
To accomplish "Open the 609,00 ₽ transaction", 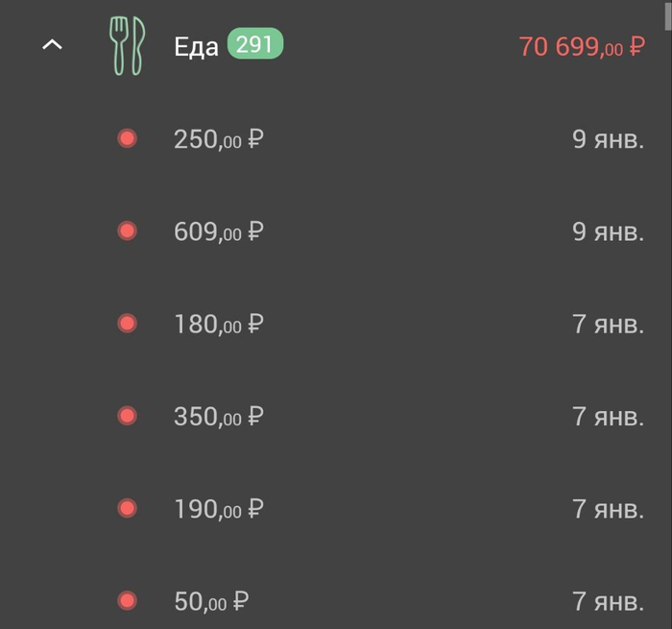I will [218, 231].
